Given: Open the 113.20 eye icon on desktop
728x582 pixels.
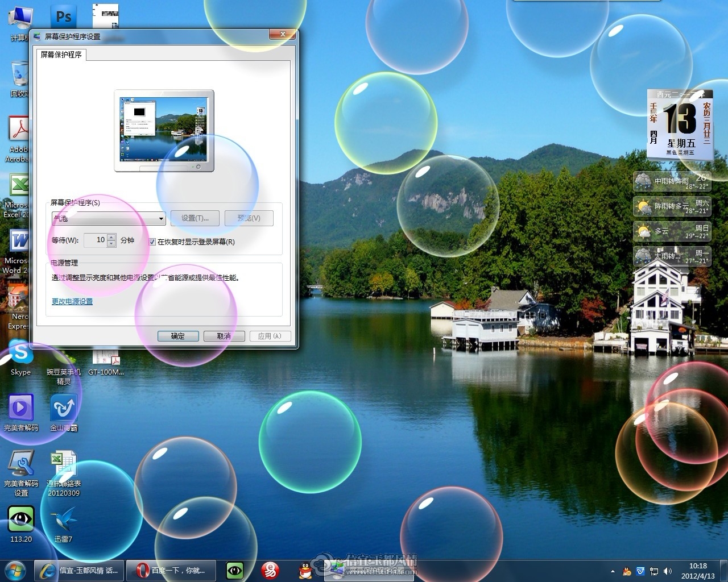Looking at the screenshot, I should point(21,518).
